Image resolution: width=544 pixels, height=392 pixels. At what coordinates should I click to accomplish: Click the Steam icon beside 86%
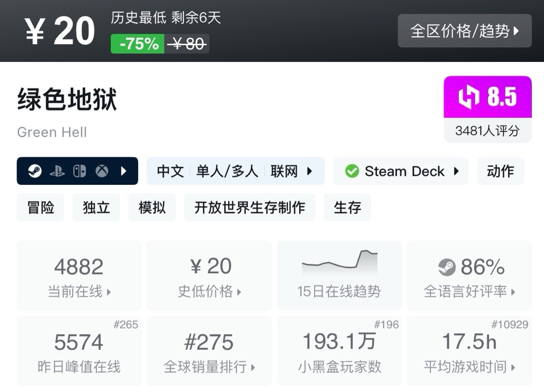[x=447, y=267]
